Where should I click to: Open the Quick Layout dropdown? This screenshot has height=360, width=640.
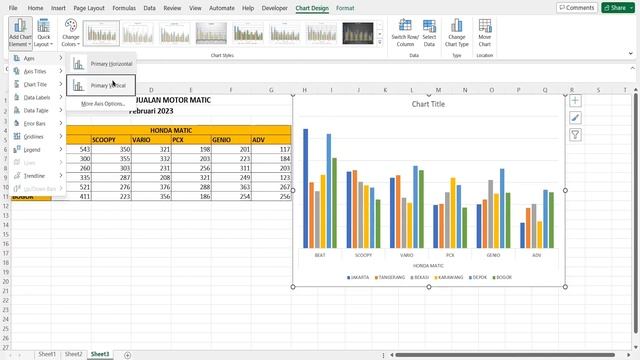[x=43, y=33]
